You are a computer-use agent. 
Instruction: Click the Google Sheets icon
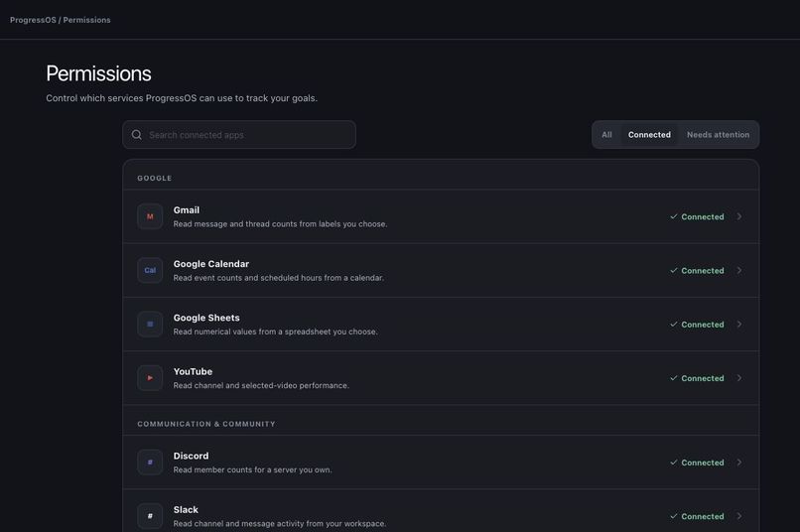point(150,325)
